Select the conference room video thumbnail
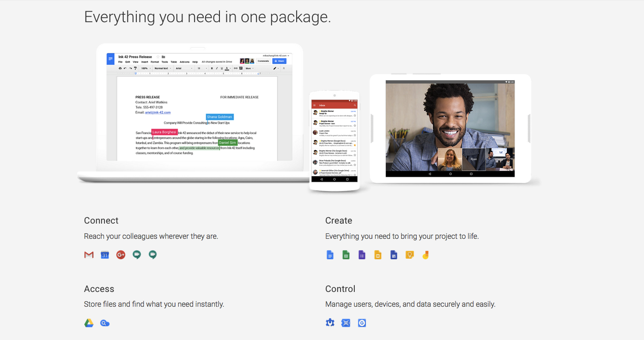Viewport: 644px width, 340px height. (x=500, y=159)
